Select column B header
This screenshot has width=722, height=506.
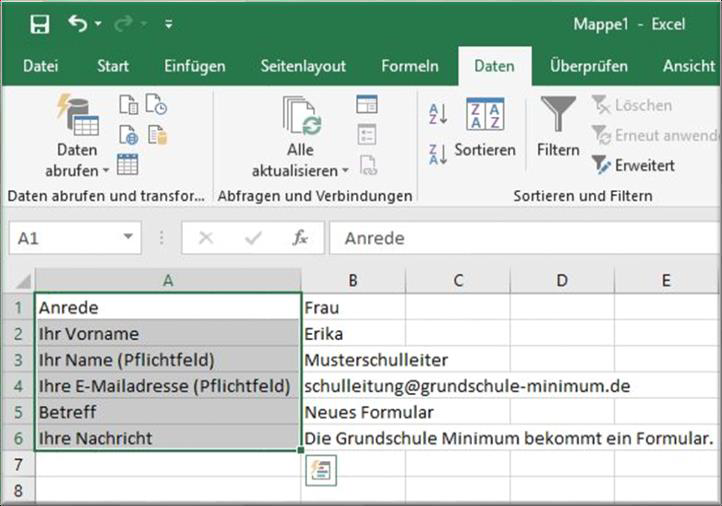[x=353, y=281]
